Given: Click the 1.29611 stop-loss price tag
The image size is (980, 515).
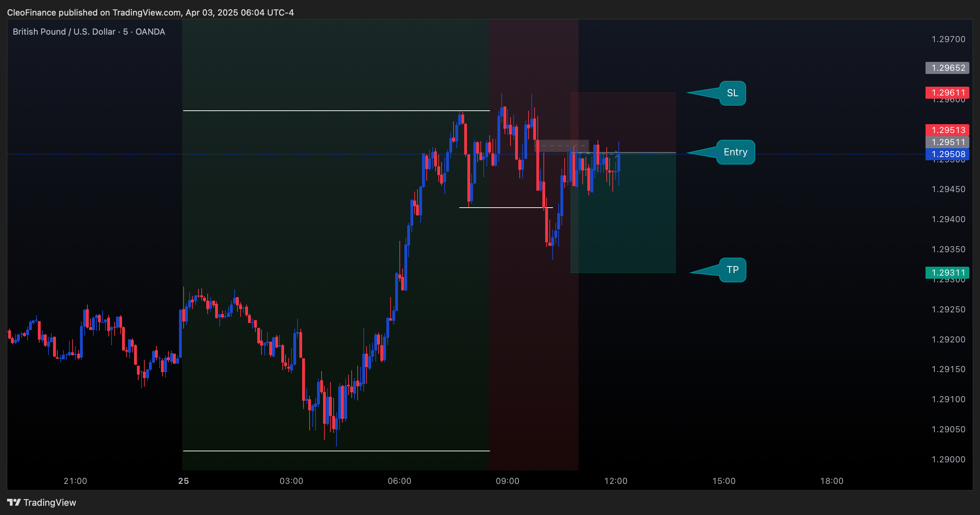Looking at the screenshot, I should coord(947,92).
